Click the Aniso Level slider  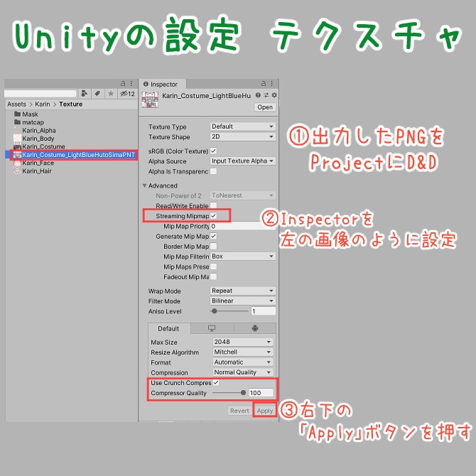tap(229, 311)
